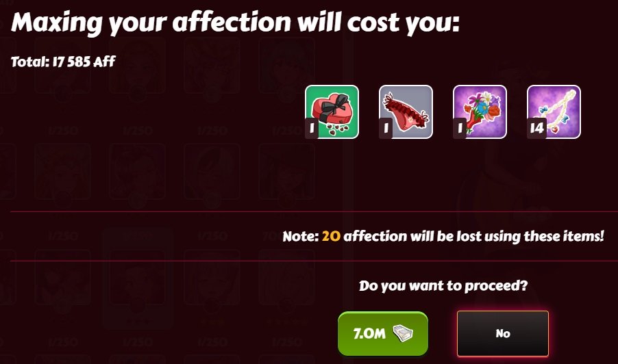Click the word 'Note:' in the warning
The height and width of the screenshot is (364, 618).
point(300,236)
